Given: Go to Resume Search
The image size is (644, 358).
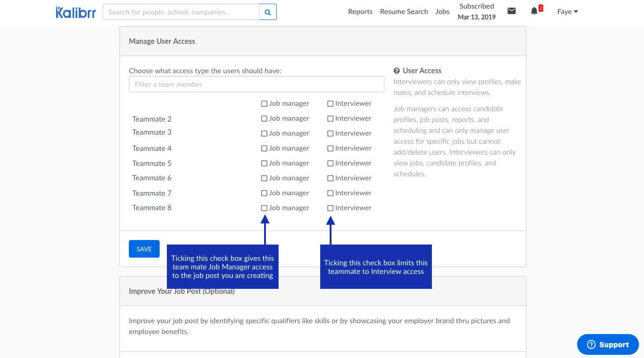Looking at the screenshot, I should point(404,12).
